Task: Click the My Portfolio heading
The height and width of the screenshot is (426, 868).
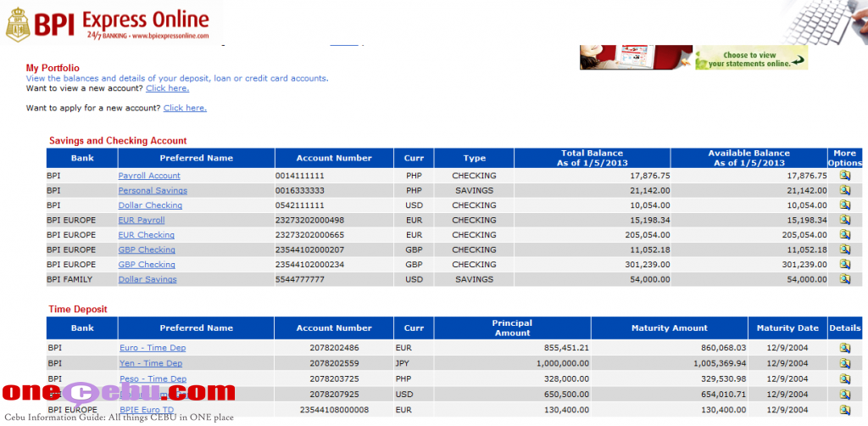Action: (53, 68)
